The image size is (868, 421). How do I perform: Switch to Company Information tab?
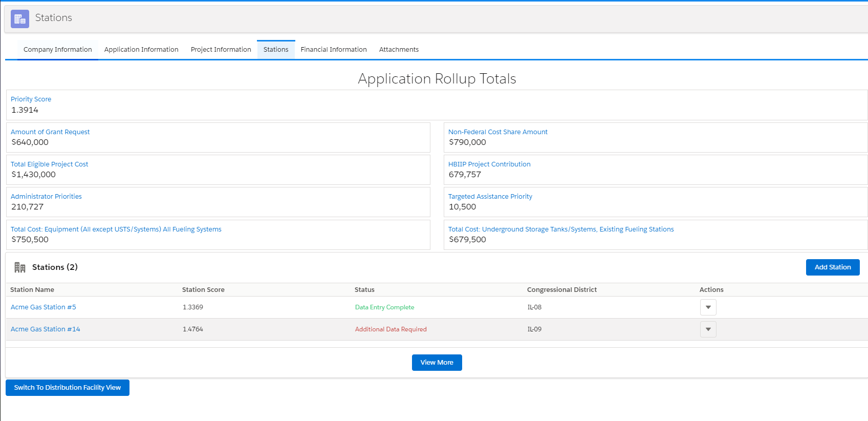coord(58,50)
